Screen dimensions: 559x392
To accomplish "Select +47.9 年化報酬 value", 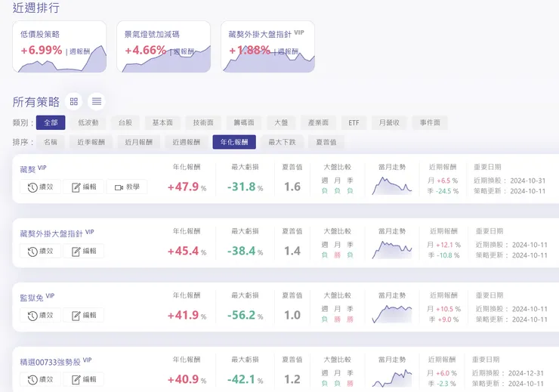I will 183,187.
